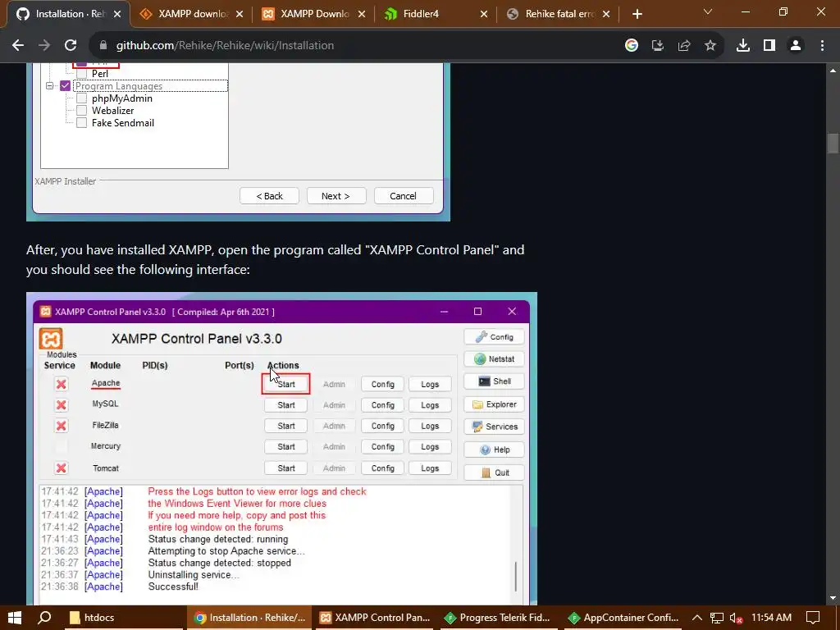
Task: Click the address bar URL
Action: (225, 46)
